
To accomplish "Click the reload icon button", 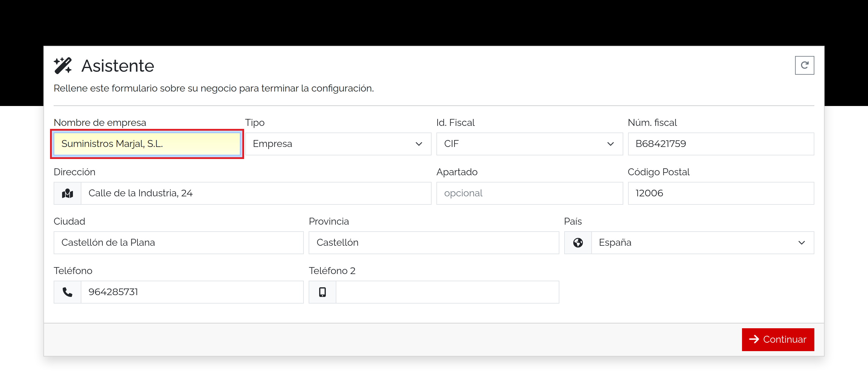I will coord(804,65).
